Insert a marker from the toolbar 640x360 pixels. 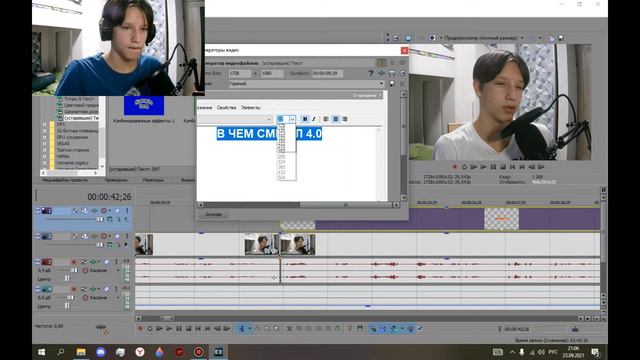coord(350,329)
